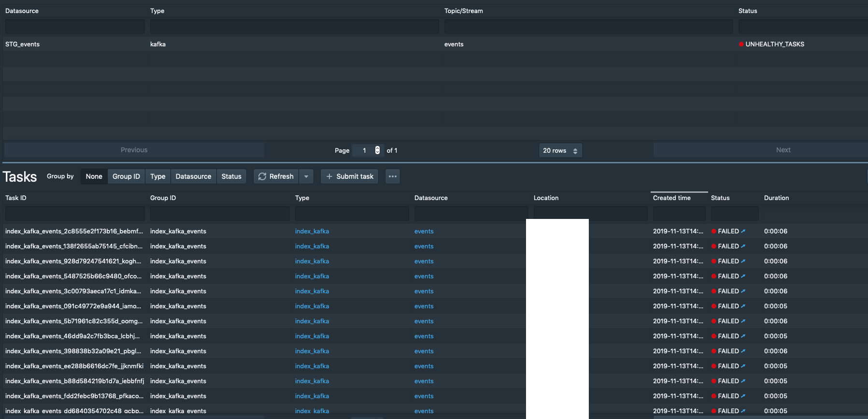This screenshot has width=868, height=419.
Task: Open status detail icon for 398838b32a09e21 task
Action: [743, 351]
